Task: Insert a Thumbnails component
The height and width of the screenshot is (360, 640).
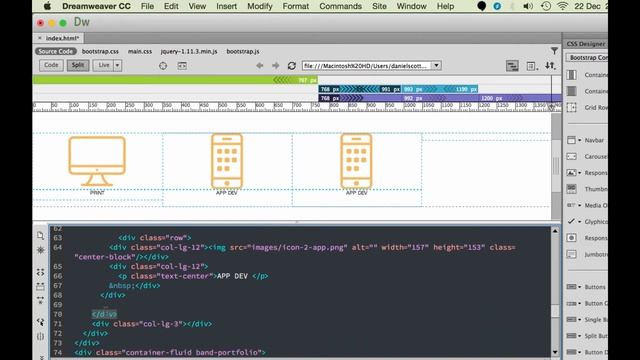Action: [587, 189]
